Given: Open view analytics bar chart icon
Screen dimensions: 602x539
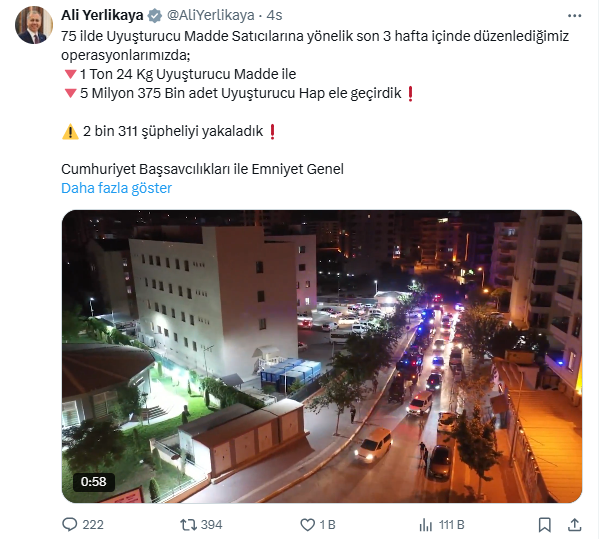Looking at the screenshot, I should (426, 524).
